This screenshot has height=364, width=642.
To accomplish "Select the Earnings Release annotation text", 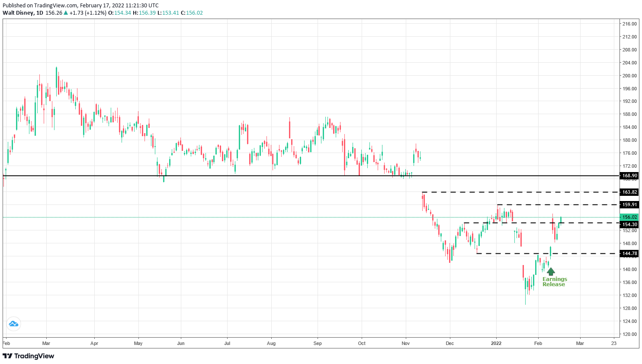I will click(x=555, y=282).
